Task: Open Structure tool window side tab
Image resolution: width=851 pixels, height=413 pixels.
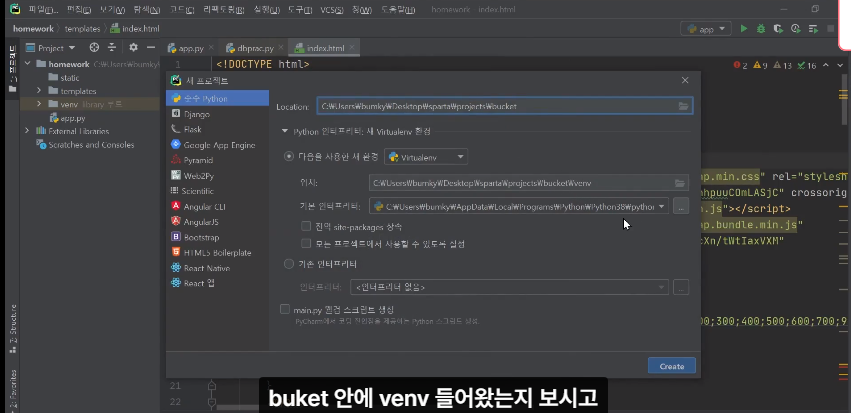Action: tap(12, 327)
